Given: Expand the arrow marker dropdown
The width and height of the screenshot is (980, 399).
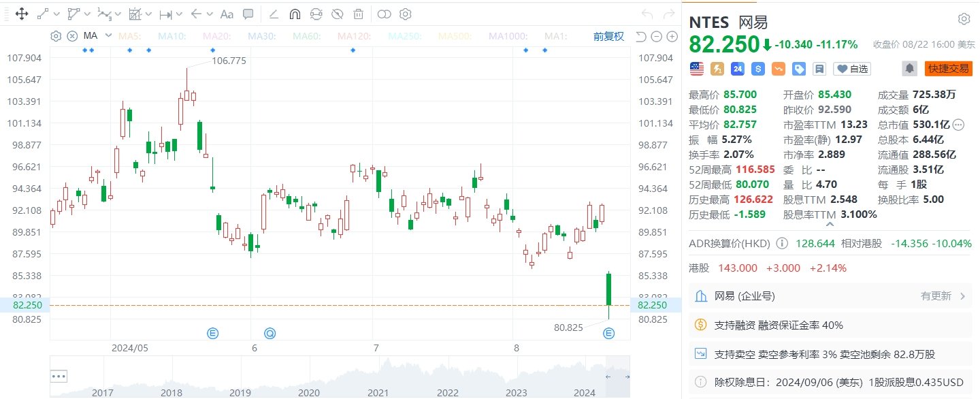Looking at the screenshot, I should pos(210,14).
